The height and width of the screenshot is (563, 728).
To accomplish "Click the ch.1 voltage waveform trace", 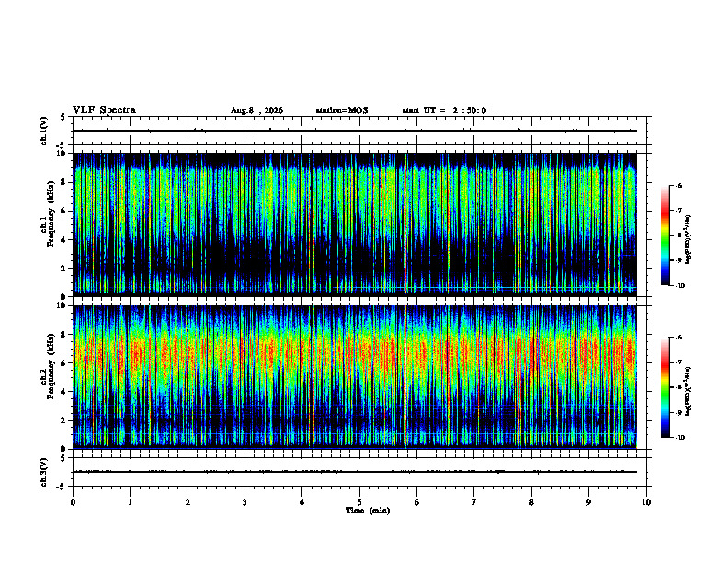I will click(355, 131).
